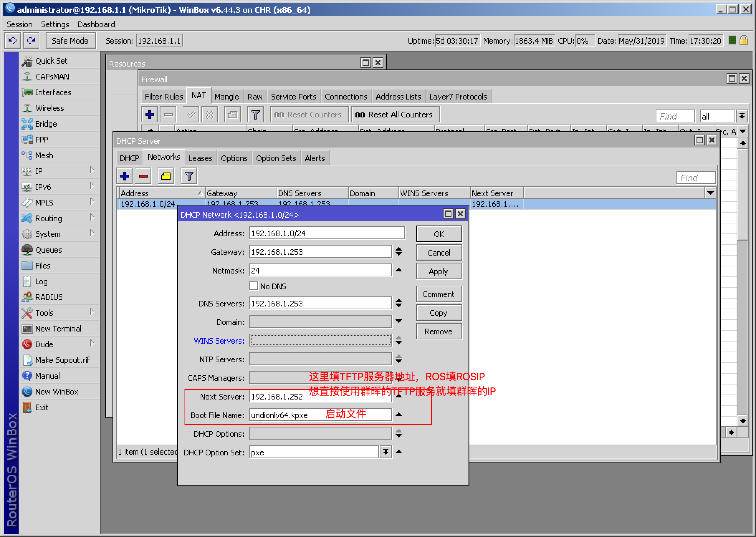The width and height of the screenshot is (756, 537).
Task: Expand the Domain field with its down arrow
Action: [399, 321]
